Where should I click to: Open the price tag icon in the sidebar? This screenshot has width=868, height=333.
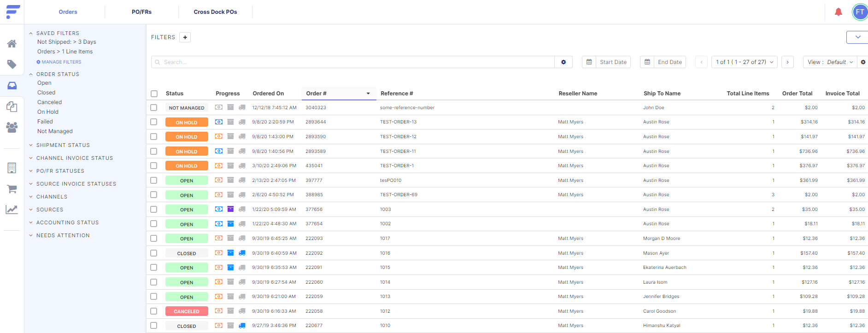[12, 64]
